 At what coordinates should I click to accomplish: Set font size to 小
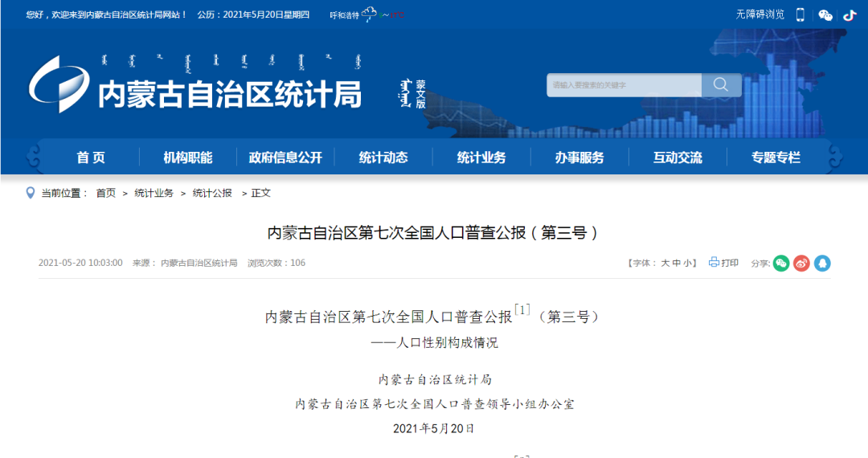pyautogui.click(x=687, y=264)
